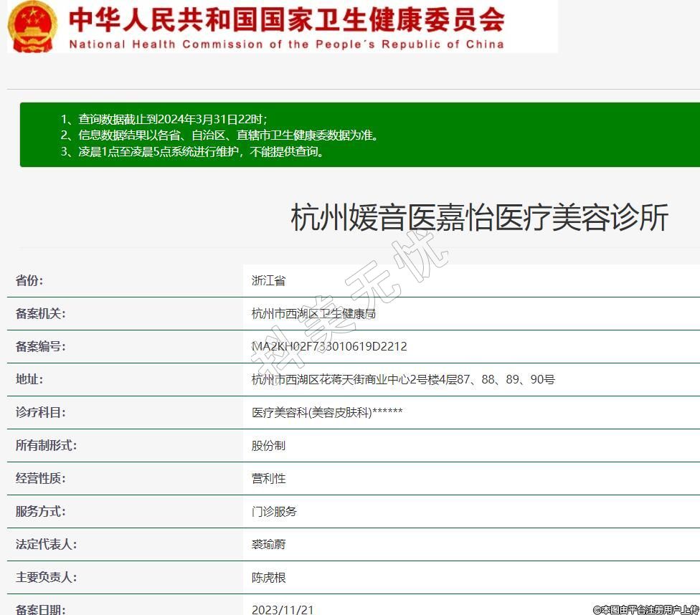Click the 股份制 ownership form value

coord(268,445)
